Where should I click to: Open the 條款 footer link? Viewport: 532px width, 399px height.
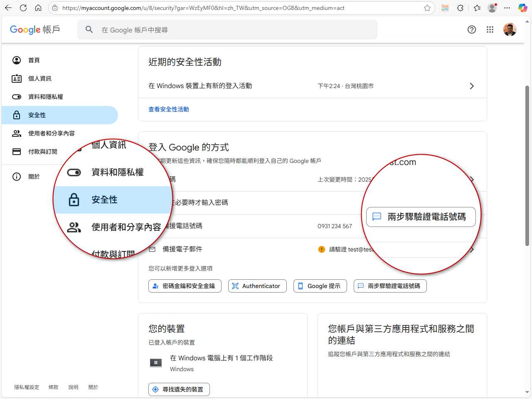pos(53,387)
